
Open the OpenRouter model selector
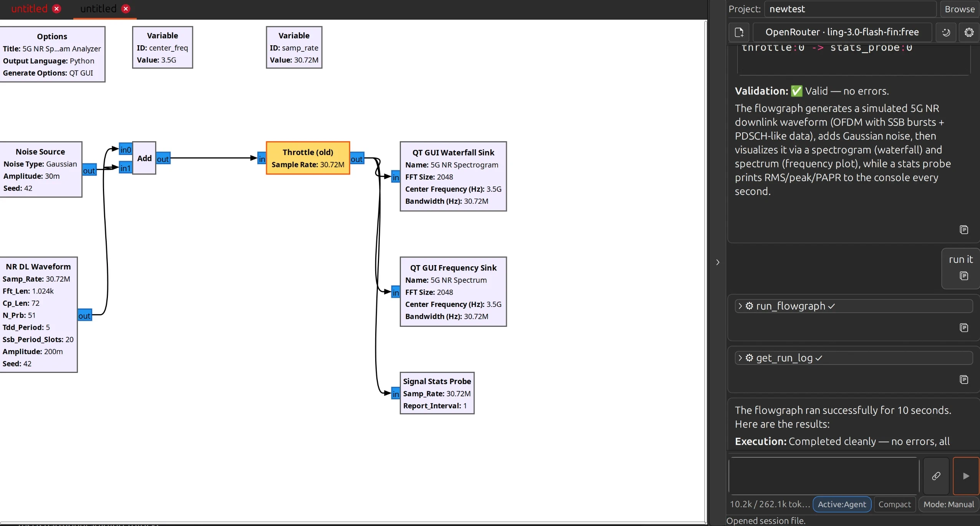[842, 32]
